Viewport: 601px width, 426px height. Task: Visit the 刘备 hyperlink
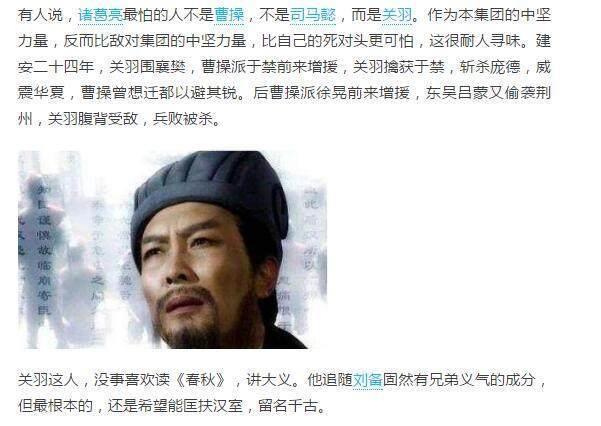click(367, 380)
